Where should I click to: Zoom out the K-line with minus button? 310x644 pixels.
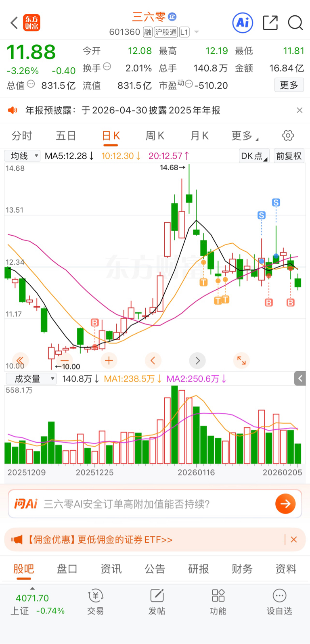[64, 360]
